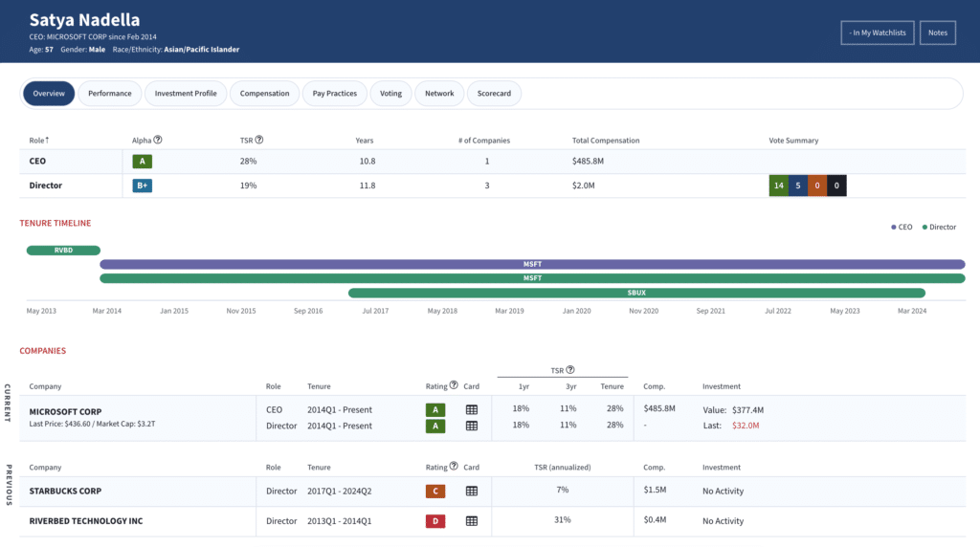The height and width of the screenshot is (547, 980).
Task: Open Microsoft Director scorecard card icon
Action: pyautogui.click(x=472, y=426)
